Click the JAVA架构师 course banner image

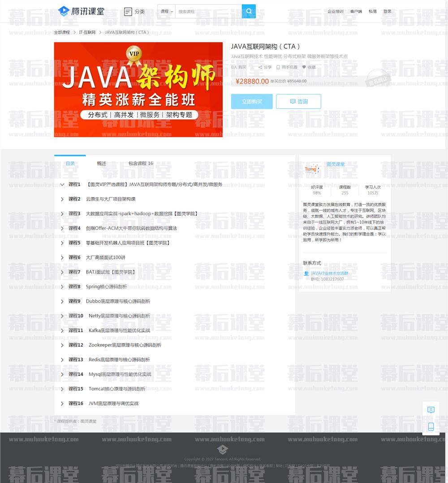coord(138,90)
